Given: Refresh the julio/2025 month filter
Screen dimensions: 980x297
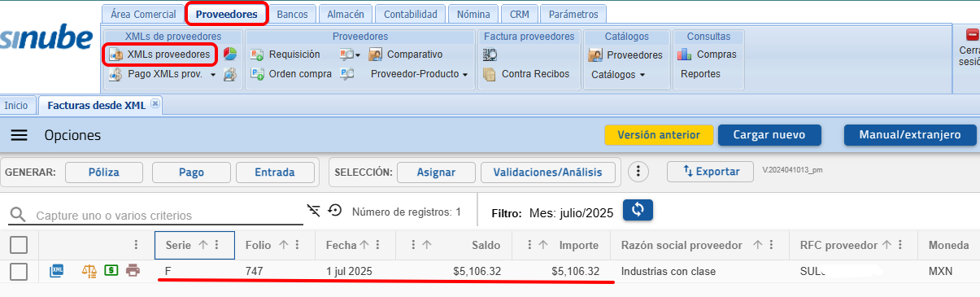Looking at the screenshot, I should (638, 210).
